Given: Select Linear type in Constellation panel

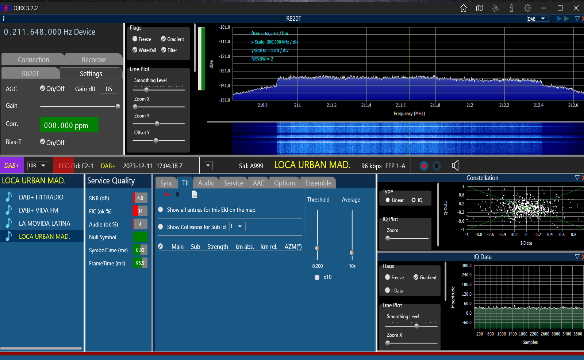Looking at the screenshot, I should coord(387,200).
